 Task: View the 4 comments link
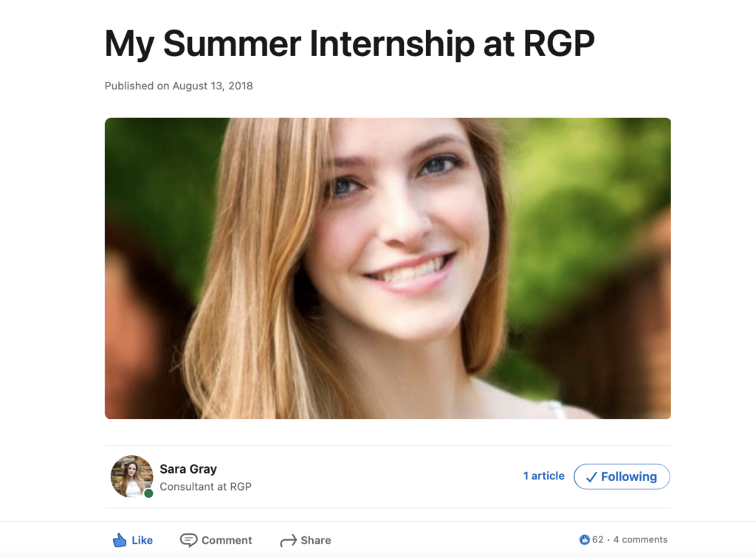[x=640, y=540]
